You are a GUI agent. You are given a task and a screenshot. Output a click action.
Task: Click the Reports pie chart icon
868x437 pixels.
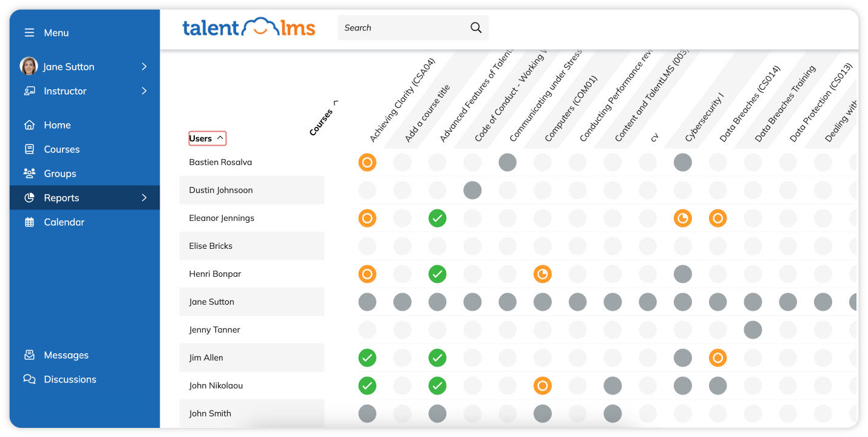pyautogui.click(x=29, y=197)
